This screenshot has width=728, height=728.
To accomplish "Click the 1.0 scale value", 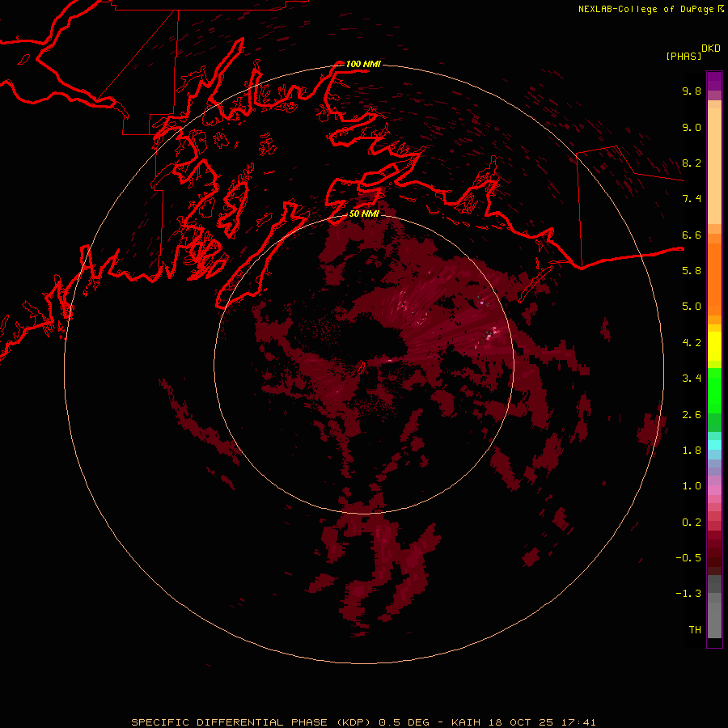I will pos(692,486).
